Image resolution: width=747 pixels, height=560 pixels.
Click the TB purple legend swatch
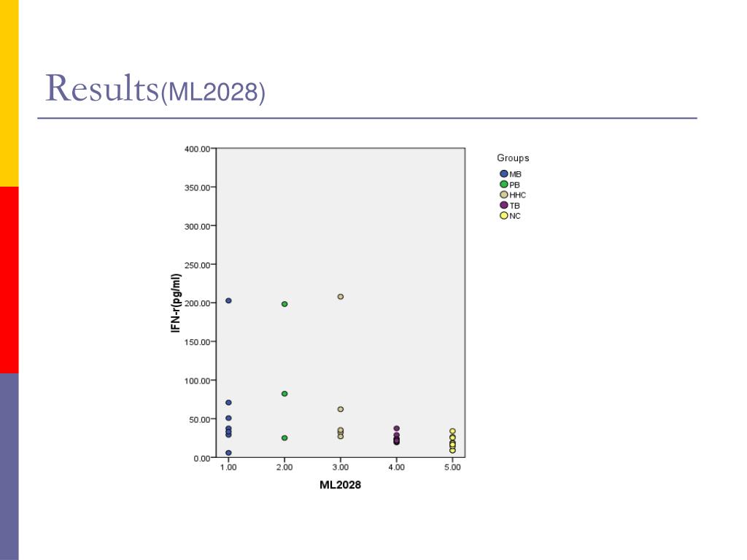click(x=503, y=205)
